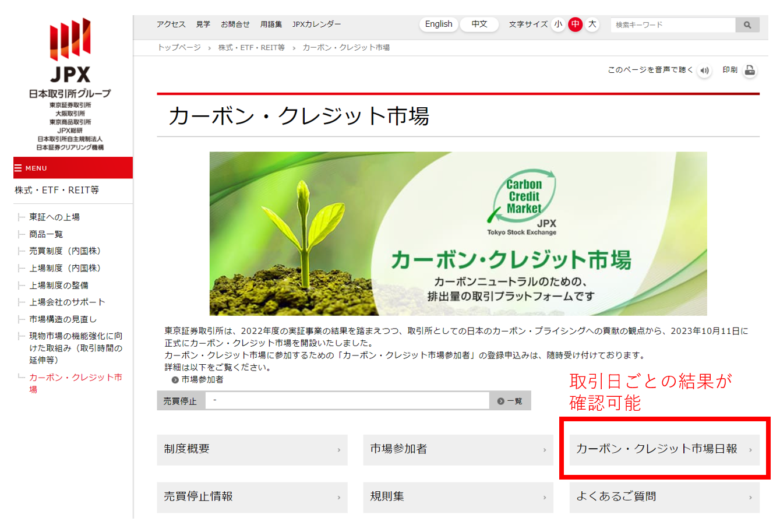Screen dimensions: 780x532
Task: Go to トップページ breadcrumb
Action: (179, 47)
